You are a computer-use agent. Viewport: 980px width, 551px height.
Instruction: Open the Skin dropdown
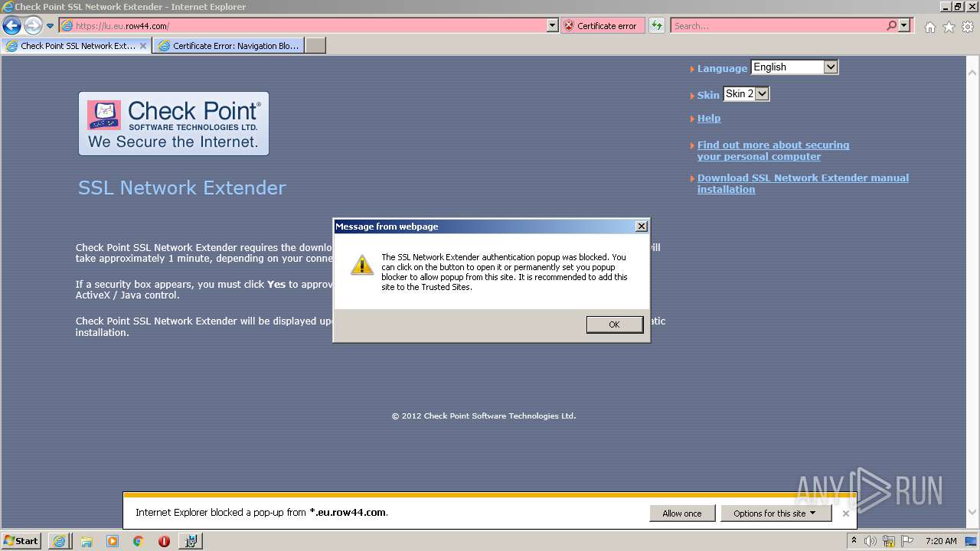[746, 94]
